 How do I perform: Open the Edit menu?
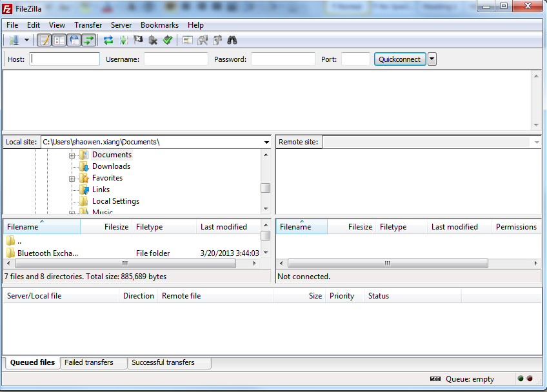click(x=34, y=25)
